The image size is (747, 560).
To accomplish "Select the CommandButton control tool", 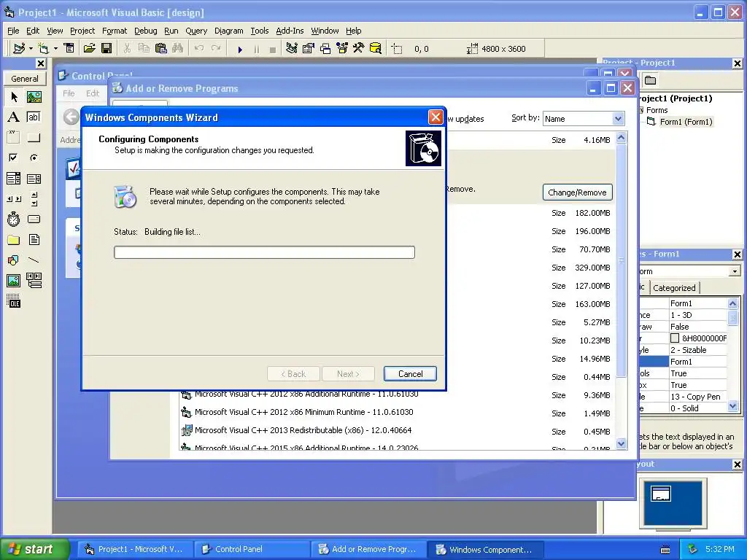I will 34,138.
